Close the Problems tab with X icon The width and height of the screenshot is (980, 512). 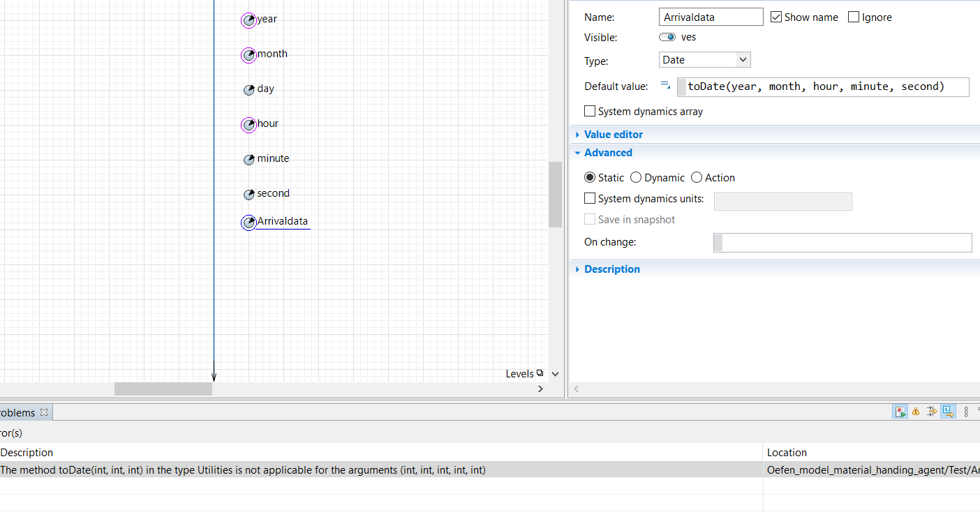tap(44, 412)
